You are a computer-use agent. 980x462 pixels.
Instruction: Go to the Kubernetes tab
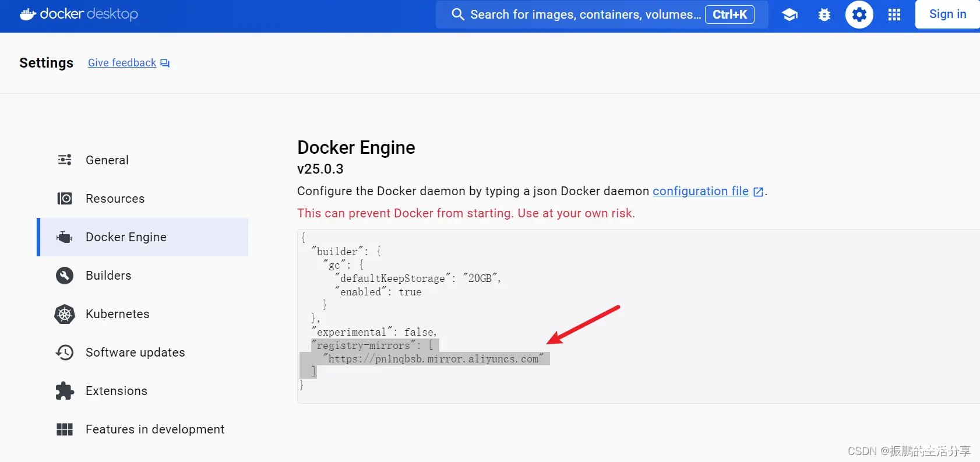[143, 314]
